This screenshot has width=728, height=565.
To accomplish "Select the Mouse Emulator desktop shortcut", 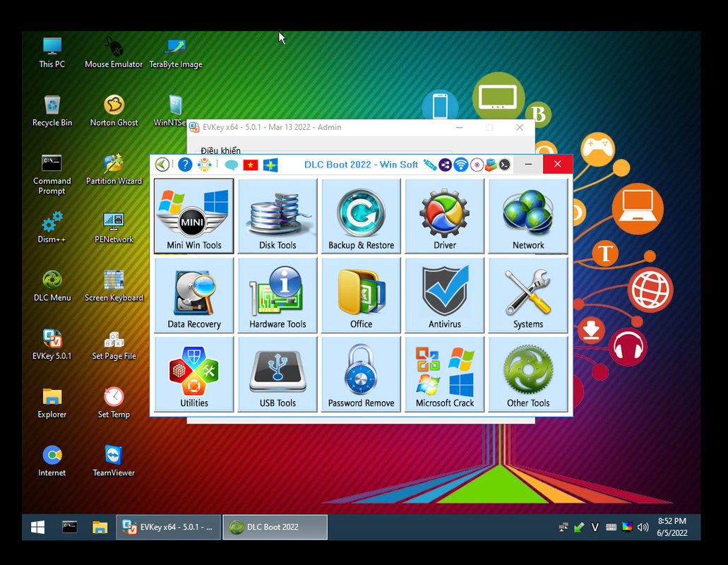I will pyautogui.click(x=114, y=53).
